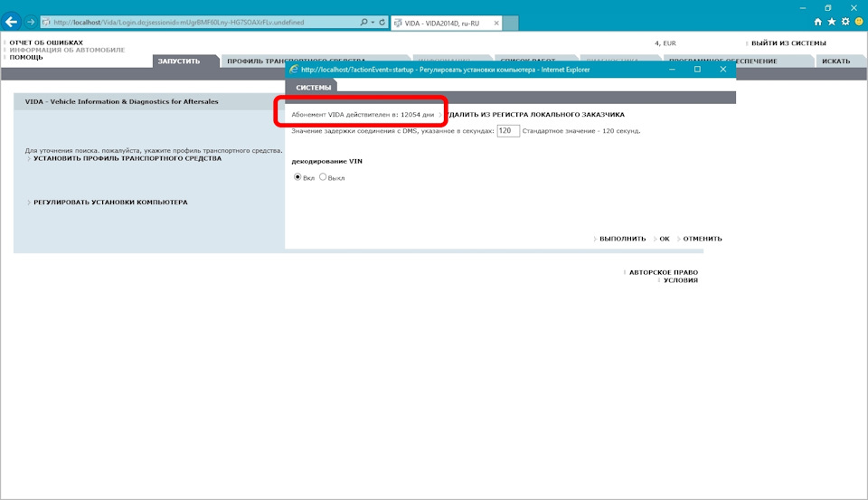Minimize the computer settings popup window
Image resolution: width=868 pixels, height=500 pixels.
click(x=672, y=70)
